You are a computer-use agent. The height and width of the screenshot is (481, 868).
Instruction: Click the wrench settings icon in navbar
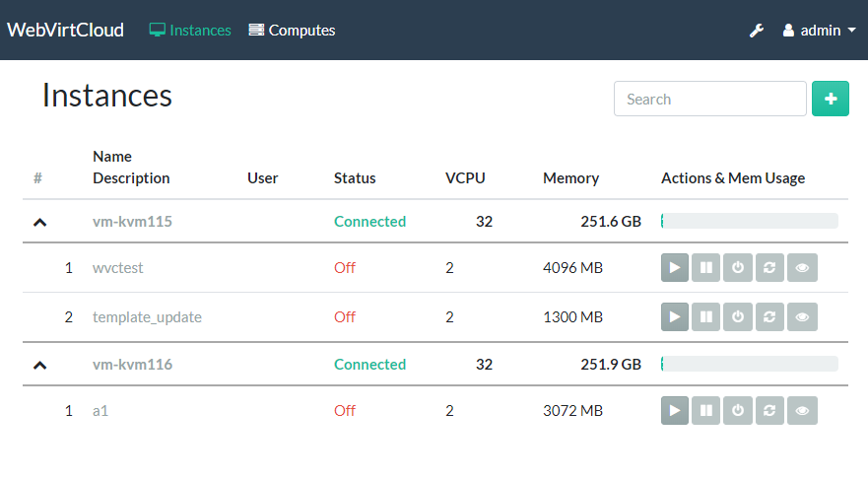click(757, 31)
